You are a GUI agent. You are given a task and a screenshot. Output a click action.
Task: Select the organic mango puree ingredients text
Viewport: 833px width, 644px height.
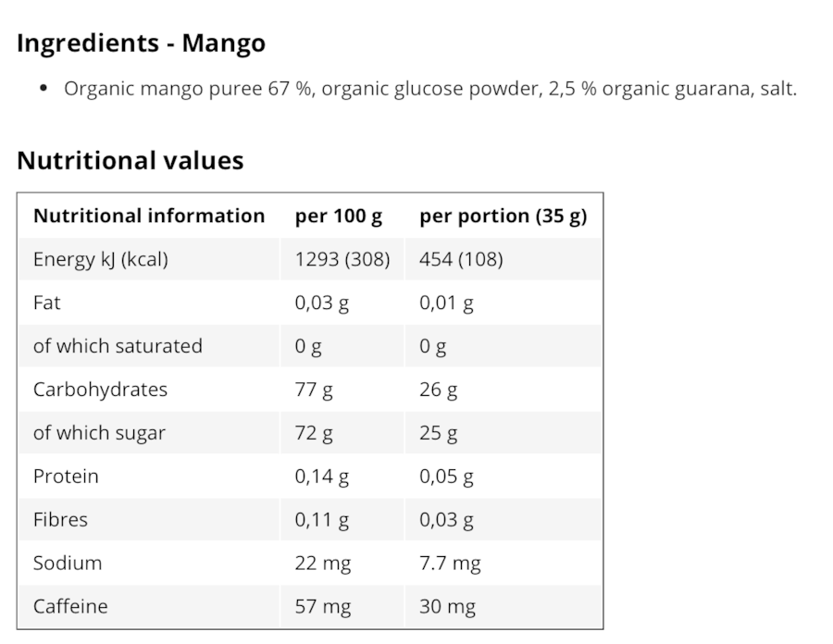[x=430, y=89]
